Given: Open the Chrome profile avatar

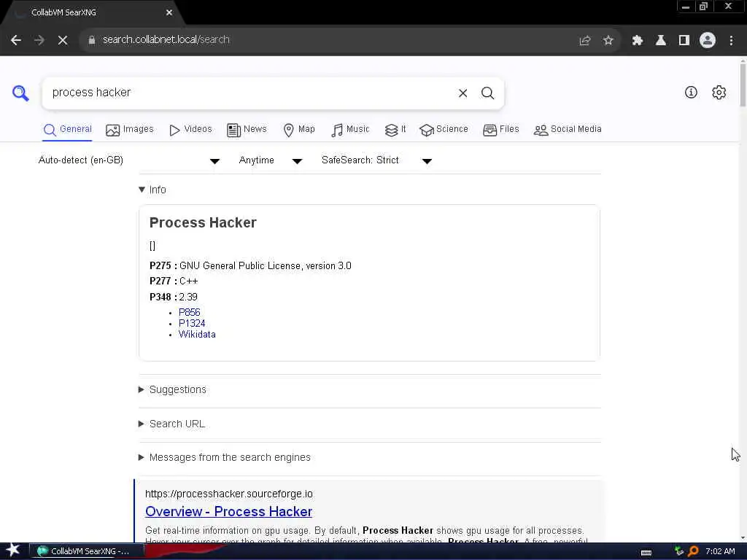Looking at the screenshot, I should pyautogui.click(x=708, y=41).
